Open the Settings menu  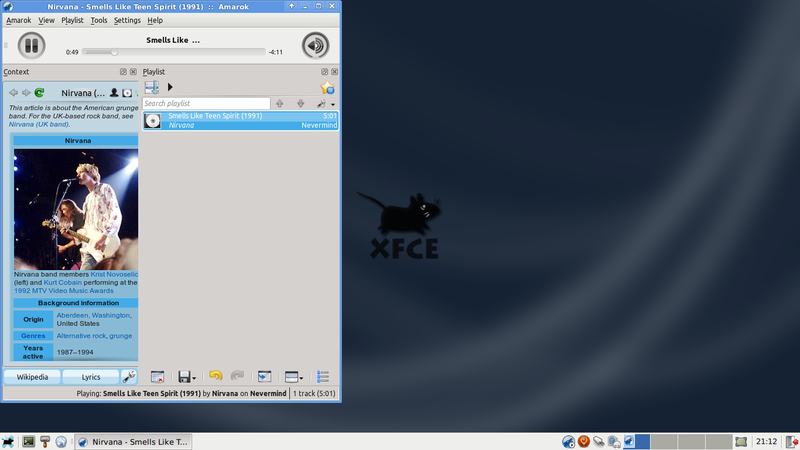pos(127,20)
